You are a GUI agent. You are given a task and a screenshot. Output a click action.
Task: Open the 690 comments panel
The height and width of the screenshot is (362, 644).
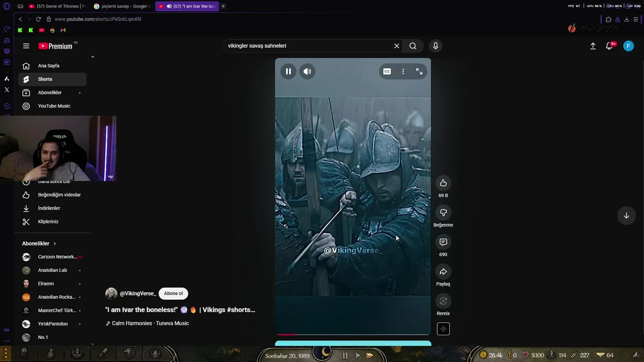[x=443, y=242]
